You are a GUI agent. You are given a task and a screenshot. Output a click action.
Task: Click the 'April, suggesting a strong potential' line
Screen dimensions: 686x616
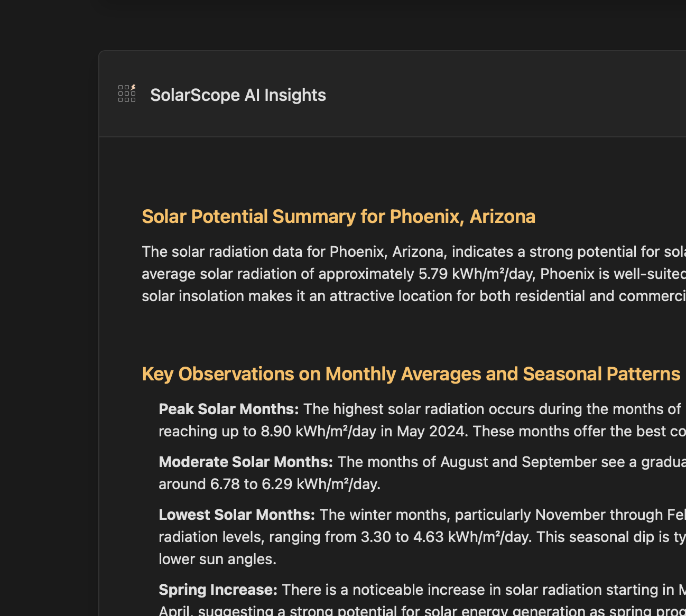tap(328, 611)
